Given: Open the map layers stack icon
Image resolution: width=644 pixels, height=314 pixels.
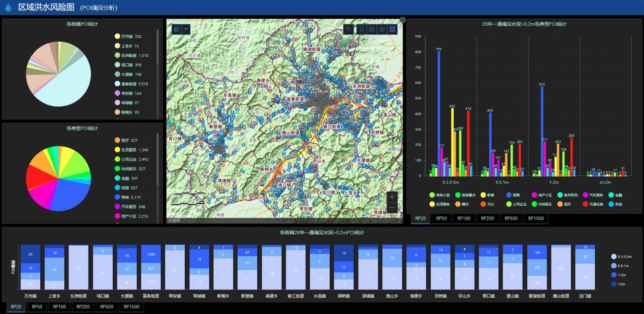Looking at the screenshot, I should click(x=382, y=29).
